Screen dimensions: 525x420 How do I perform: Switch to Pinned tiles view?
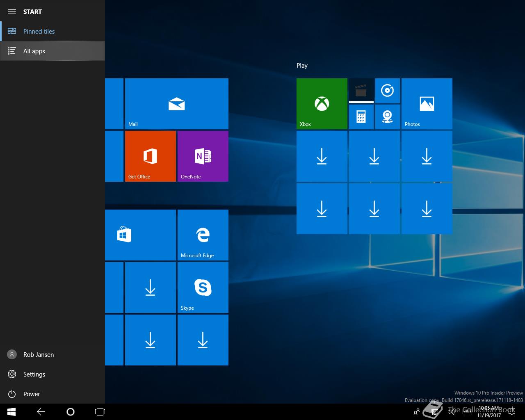point(52,31)
